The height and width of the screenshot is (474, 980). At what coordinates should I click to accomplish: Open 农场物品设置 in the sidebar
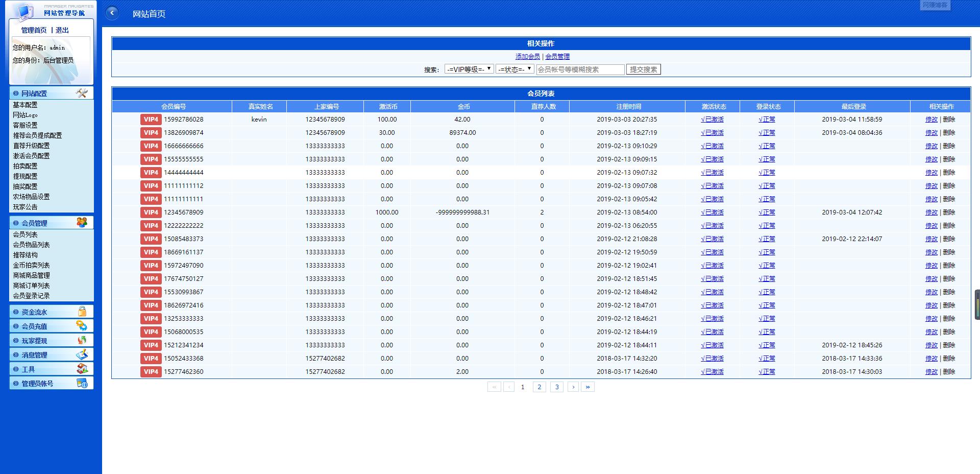31,197
